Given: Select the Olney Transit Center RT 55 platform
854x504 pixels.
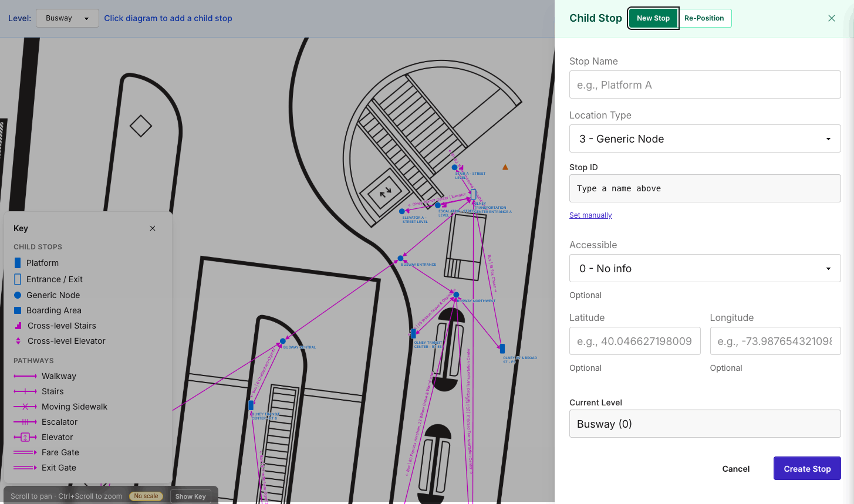Looking at the screenshot, I should (x=413, y=333).
